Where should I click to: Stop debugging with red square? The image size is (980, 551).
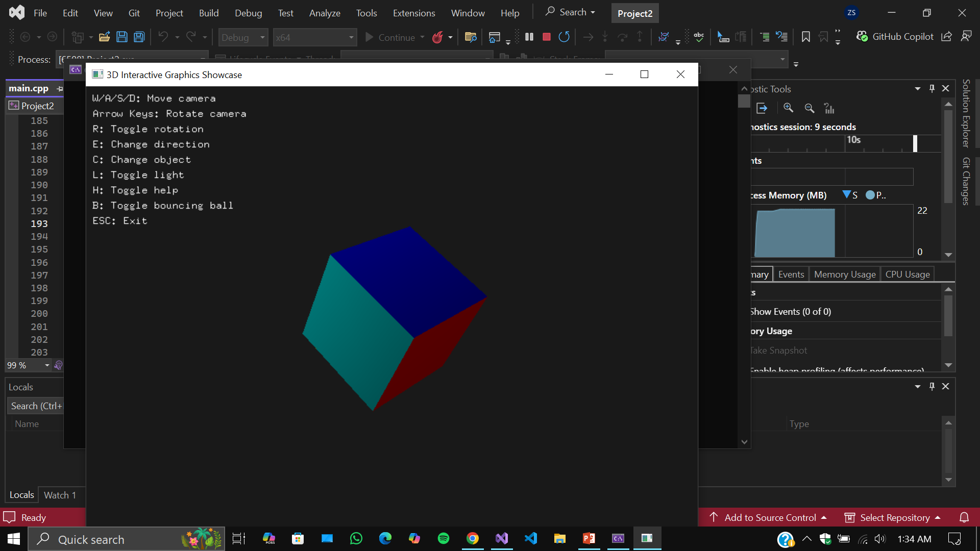click(547, 37)
